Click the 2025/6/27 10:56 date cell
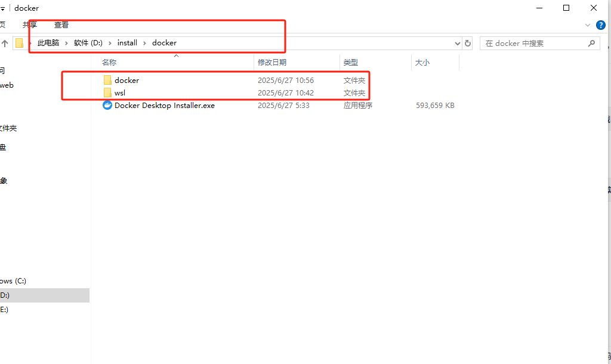 (286, 81)
